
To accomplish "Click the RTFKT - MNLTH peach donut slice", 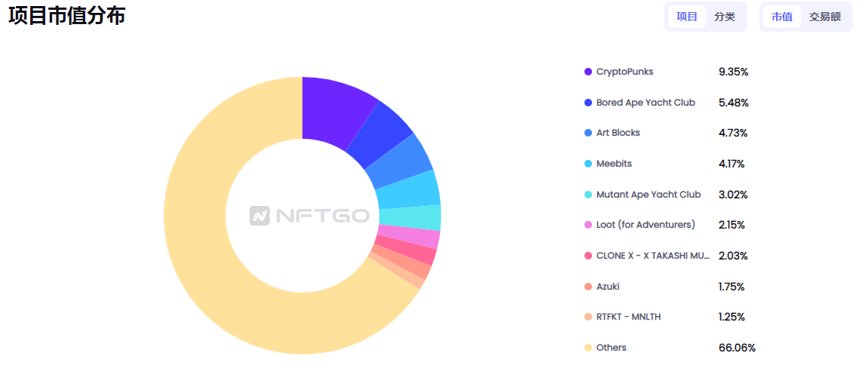I will point(397,271).
